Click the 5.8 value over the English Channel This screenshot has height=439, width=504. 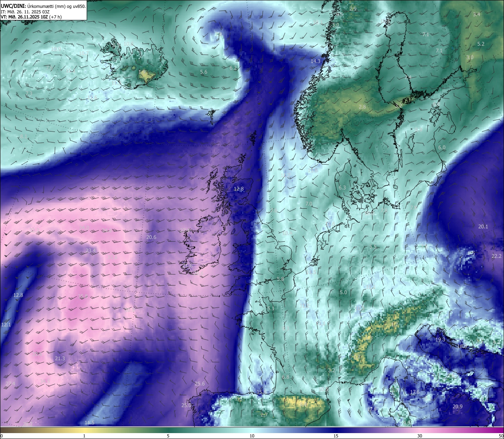coord(280,279)
